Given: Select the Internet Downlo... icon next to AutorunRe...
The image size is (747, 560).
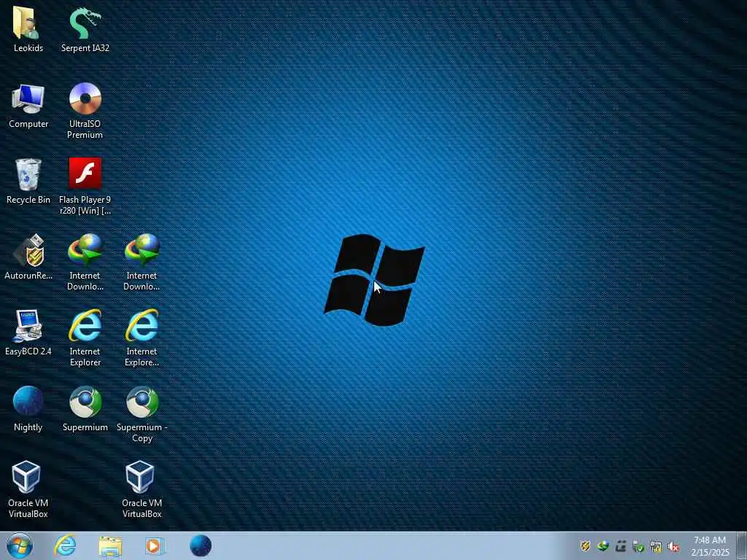Looking at the screenshot, I should [85, 262].
